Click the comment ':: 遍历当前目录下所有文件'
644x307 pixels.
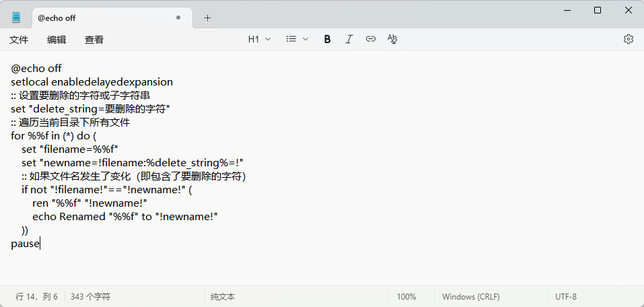point(70,122)
